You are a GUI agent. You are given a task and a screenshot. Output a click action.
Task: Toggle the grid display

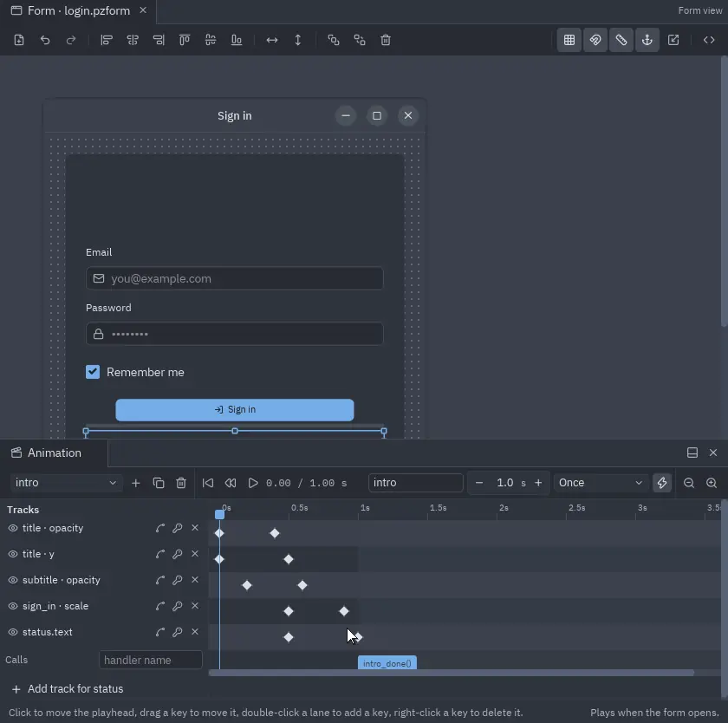point(569,40)
